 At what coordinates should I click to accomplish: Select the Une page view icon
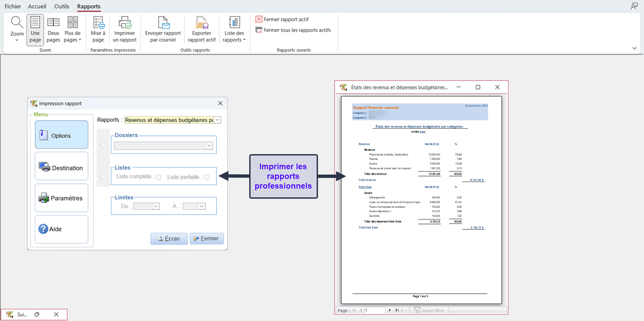[35, 23]
